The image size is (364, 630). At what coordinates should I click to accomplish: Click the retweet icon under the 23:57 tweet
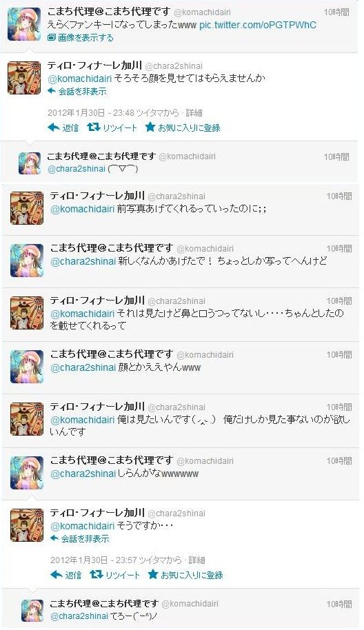pos(97,575)
